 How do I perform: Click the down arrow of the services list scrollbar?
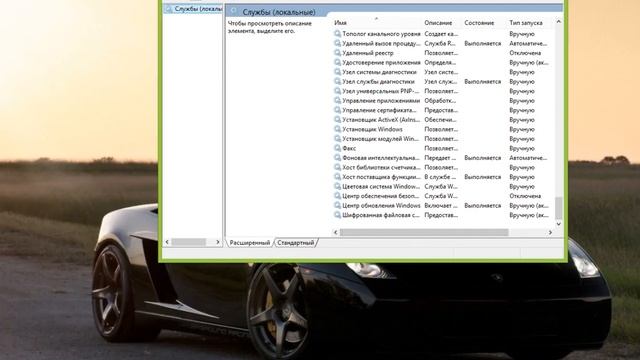559,224
